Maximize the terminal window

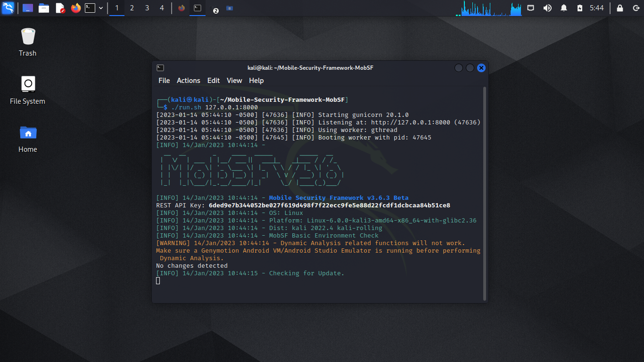pos(470,68)
